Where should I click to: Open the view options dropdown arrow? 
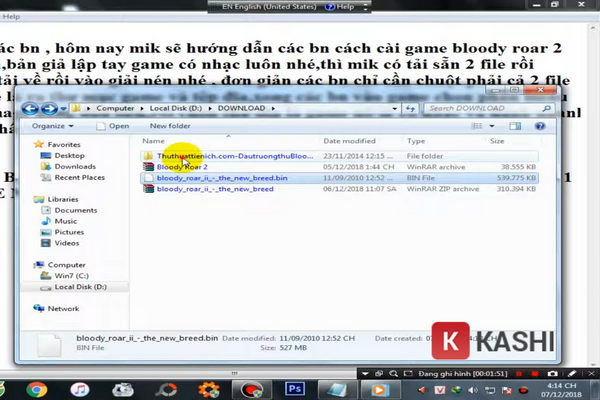492,126
